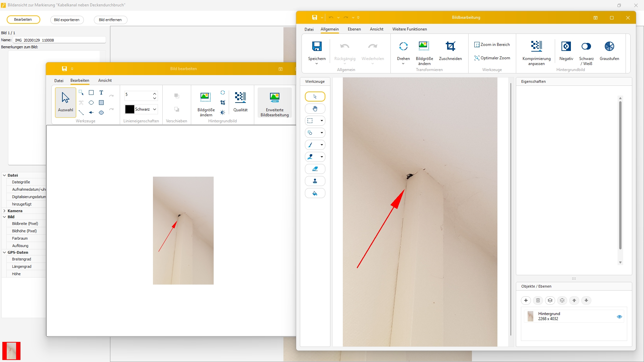Screen dimensions: 644x362
Task: Open the Weitere Funktionen tab
Action: 410,29
